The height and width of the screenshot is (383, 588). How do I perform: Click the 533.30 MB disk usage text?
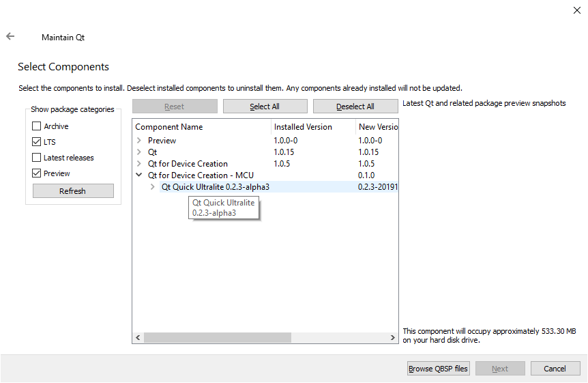(x=489, y=336)
